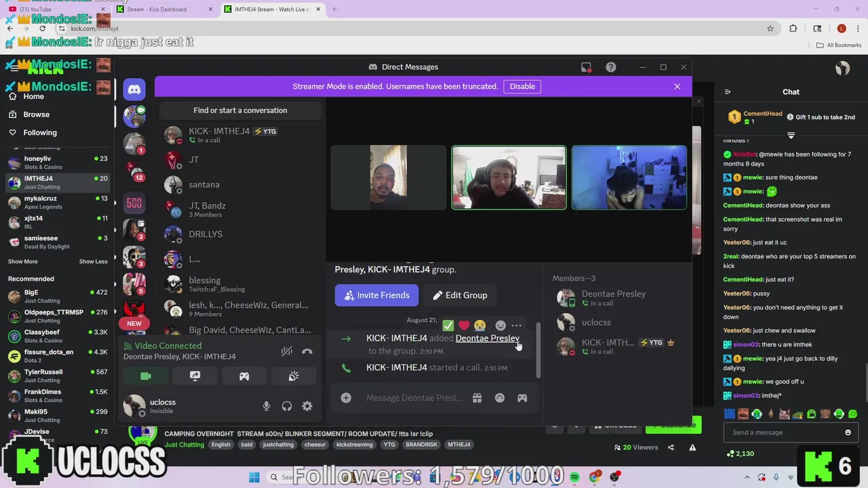Type in Message Deontae Presley field
Image resolution: width=868 pixels, height=488 pixels.
click(x=414, y=398)
